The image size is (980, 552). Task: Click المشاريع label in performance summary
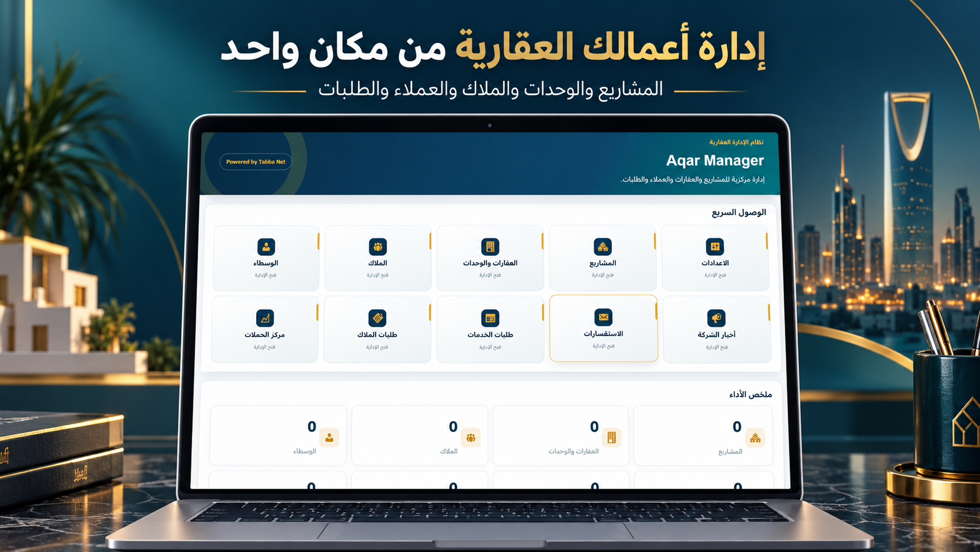coord(730,452)
